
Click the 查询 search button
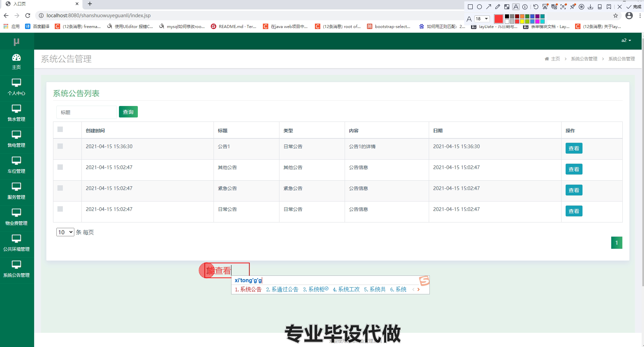pyautogui.click(x=128, y=112)
